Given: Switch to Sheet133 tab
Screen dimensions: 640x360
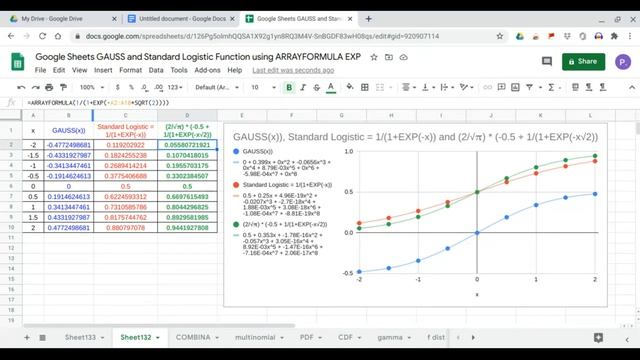Looking at the screenshot, I should (x=80, y=338).
